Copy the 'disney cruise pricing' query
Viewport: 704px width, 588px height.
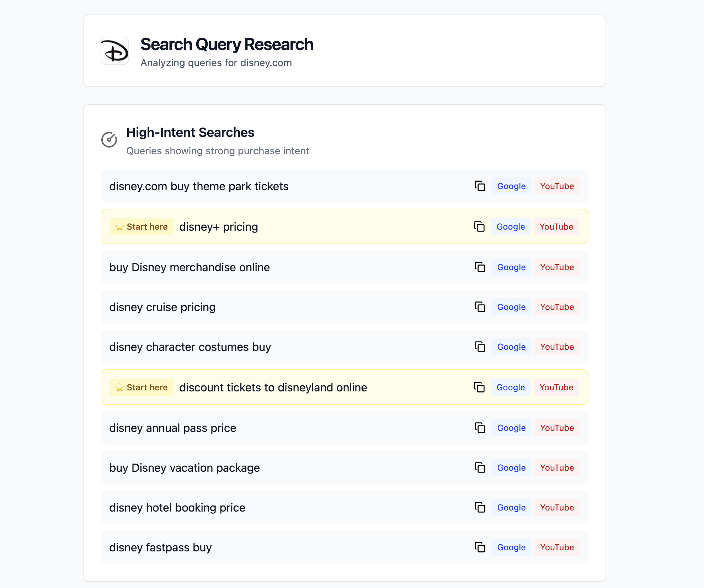pyautogui.click(x=480, y=307)
